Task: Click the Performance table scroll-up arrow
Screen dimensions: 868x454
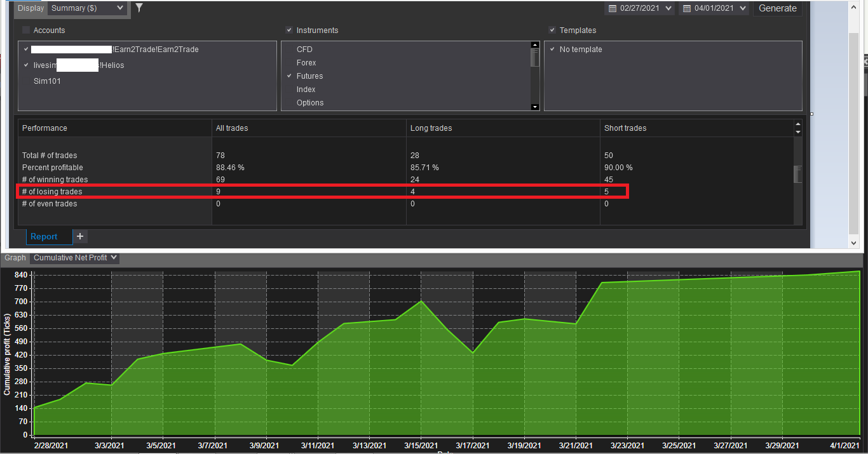Action: pos(798,125)
